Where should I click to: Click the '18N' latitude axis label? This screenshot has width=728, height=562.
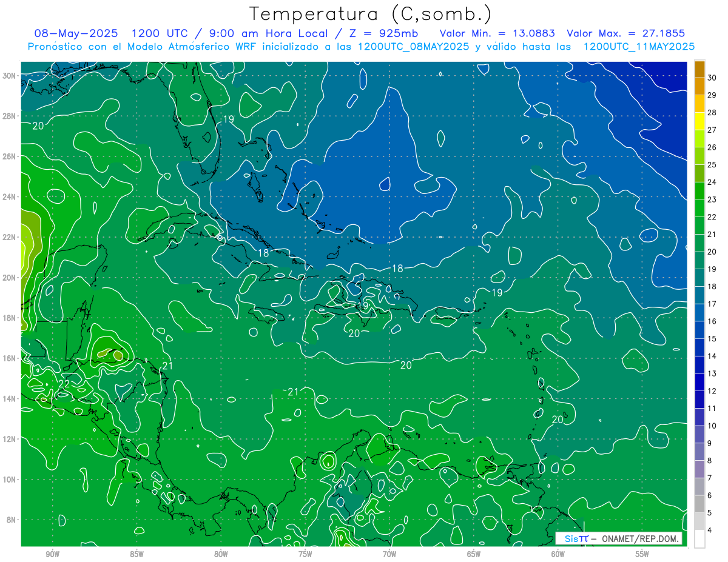click(x=9, y=318)
